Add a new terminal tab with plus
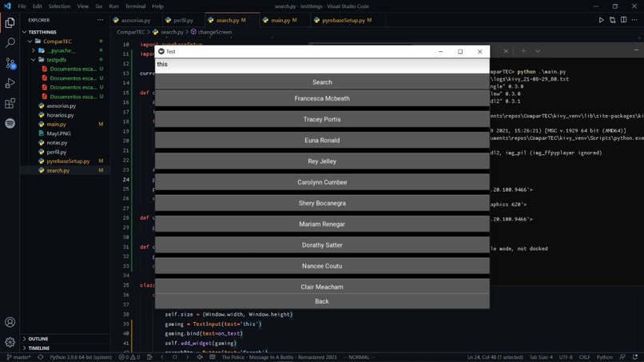Image resolution: width=644 pixels, height=362 pixels. click(x=523, y=51)
